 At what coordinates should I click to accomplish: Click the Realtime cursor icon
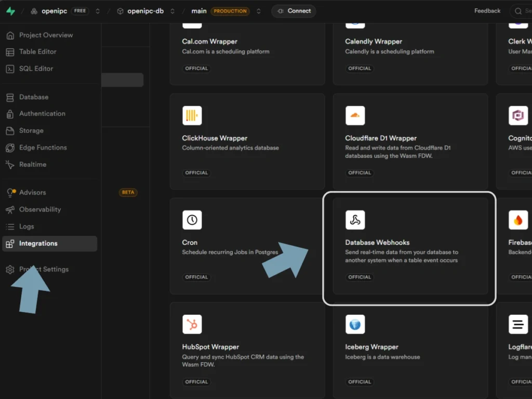tap(10, 165)
